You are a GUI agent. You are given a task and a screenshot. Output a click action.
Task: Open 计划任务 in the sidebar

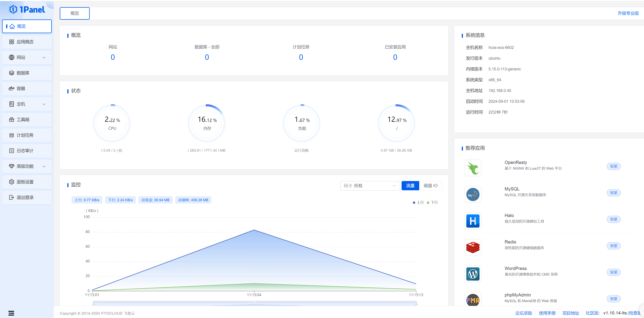coord(27,135)
